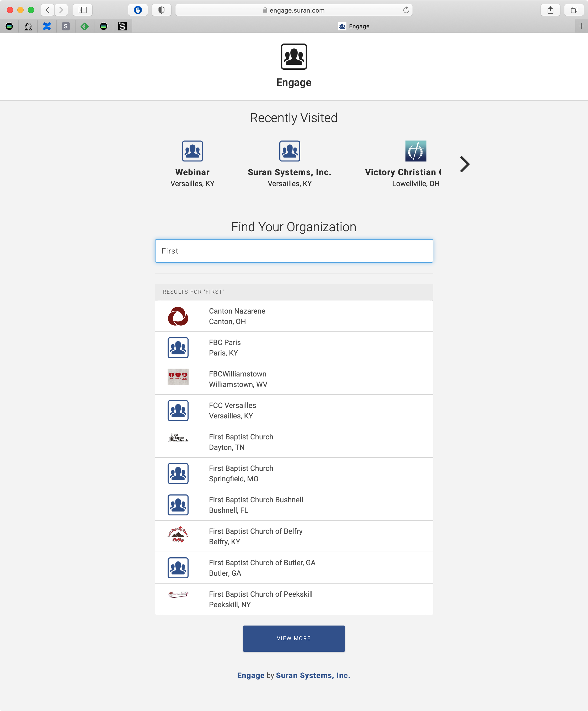Open the Webinar organization icon
Image resolution: width=588 pixels, height=711 pixels.
pos(192,151)
